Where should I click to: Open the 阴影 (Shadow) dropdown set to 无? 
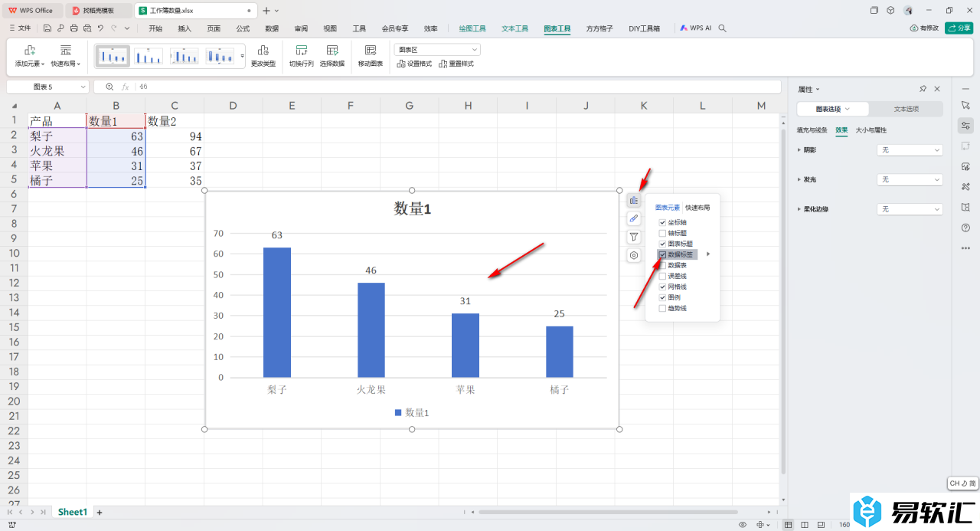pyautogui.click(x=910, y=150)
